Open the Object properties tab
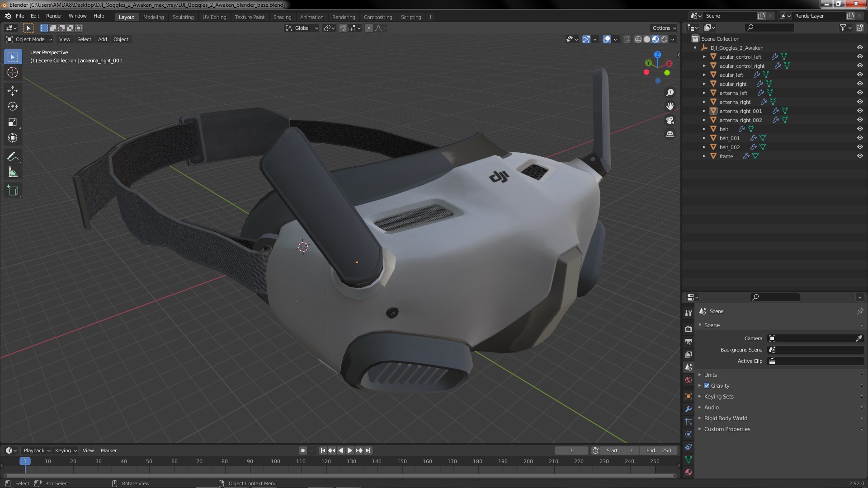The height and width of the screenshot is (488, 868). tap(689, 396)
